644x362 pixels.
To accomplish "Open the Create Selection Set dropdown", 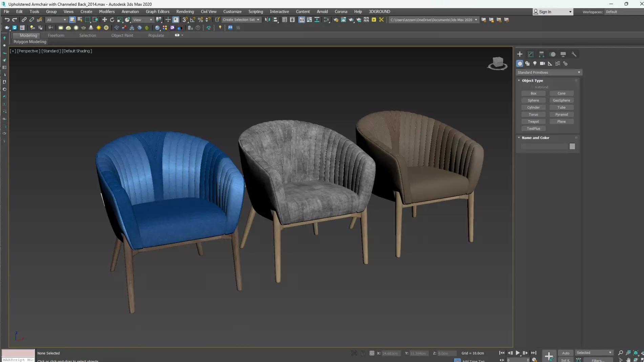I will [241, 20].
